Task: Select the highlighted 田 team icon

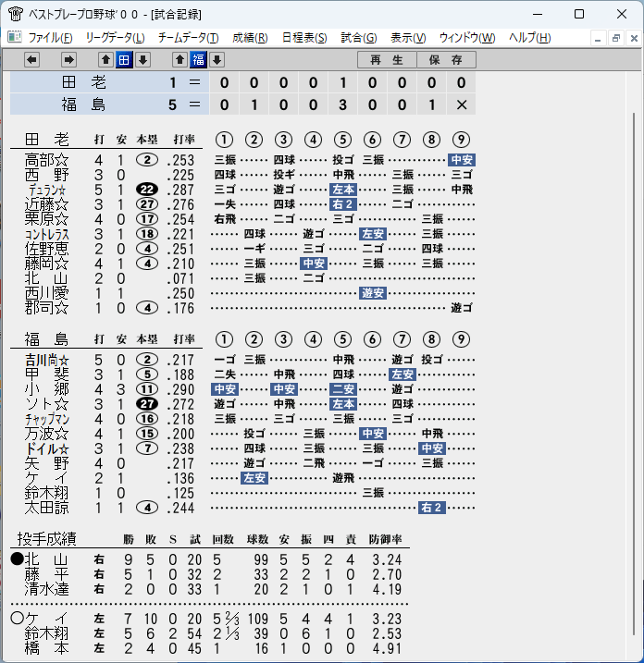Action: pyautogui.click(x=124, y=59)
